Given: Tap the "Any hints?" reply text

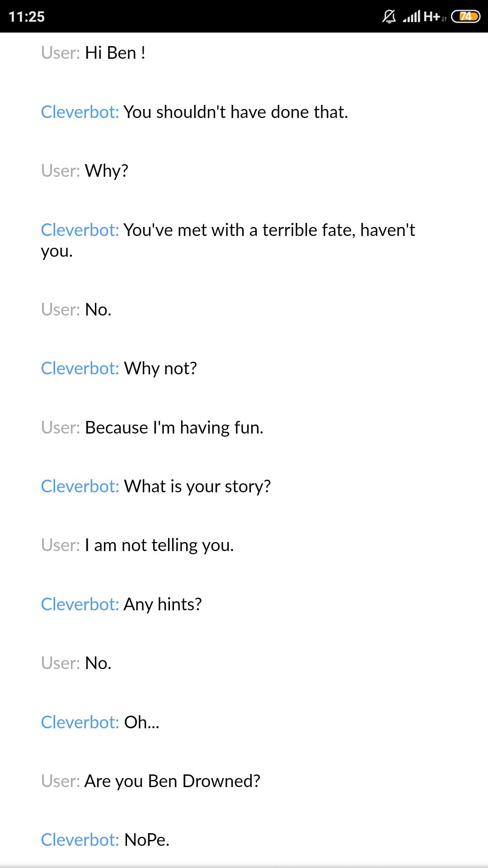Looking at the screenshot, I should pyautogui.click(x=163, y=604).
